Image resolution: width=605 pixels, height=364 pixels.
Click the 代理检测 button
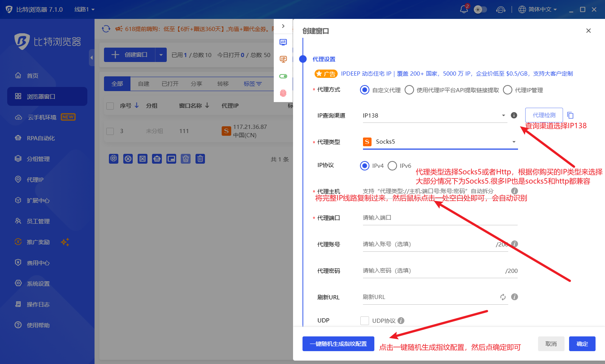544,115
